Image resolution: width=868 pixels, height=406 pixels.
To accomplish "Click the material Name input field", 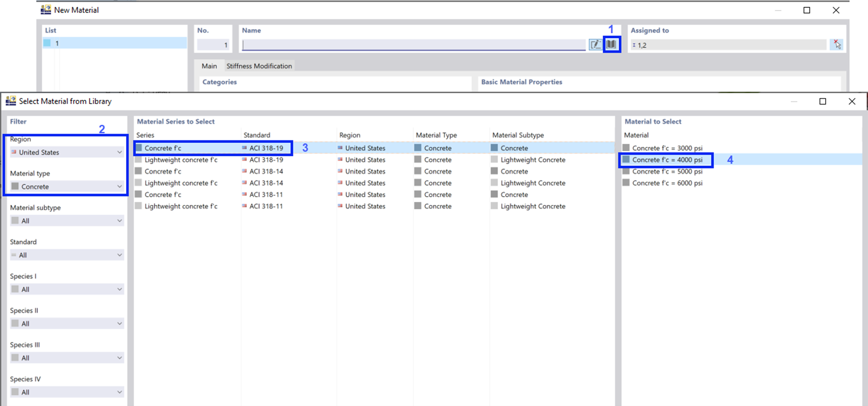I will [414, 45].
